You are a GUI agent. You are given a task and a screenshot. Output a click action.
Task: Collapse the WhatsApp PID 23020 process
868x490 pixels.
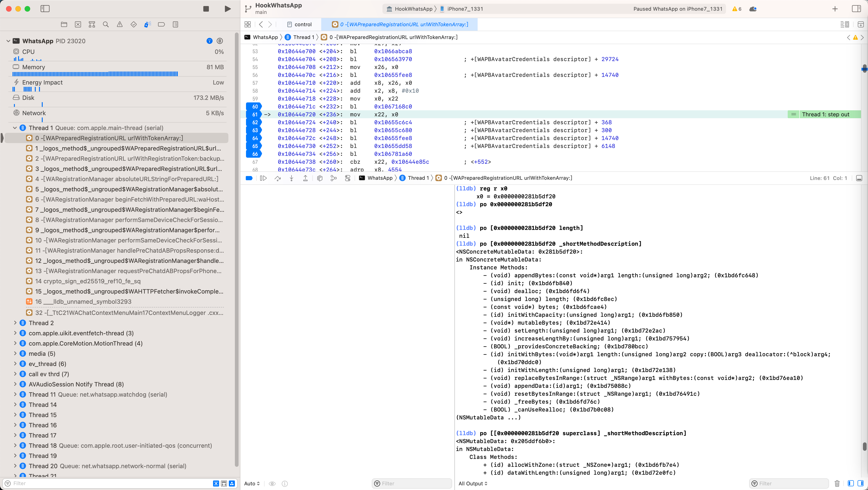click(x=8, y=41)
